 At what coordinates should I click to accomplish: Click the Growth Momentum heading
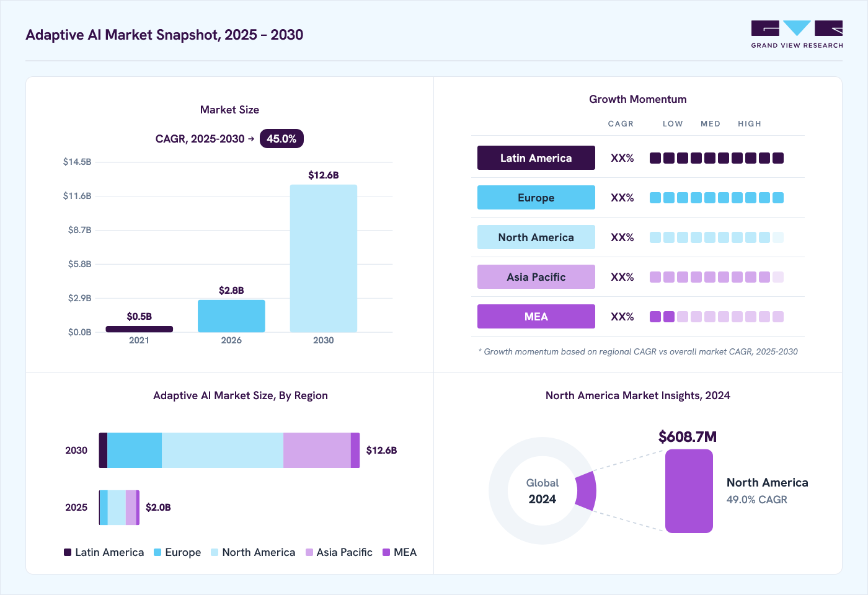pyautogui.click(x=638, y=99)
